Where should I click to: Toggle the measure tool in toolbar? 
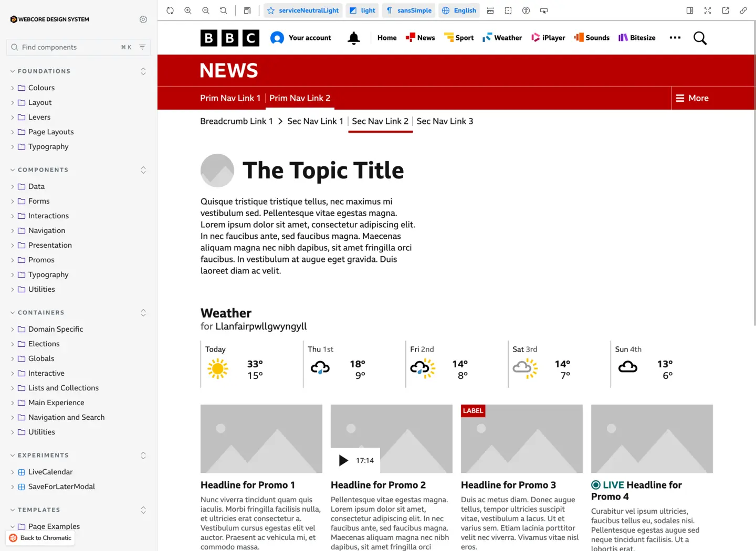click(490, 10)
